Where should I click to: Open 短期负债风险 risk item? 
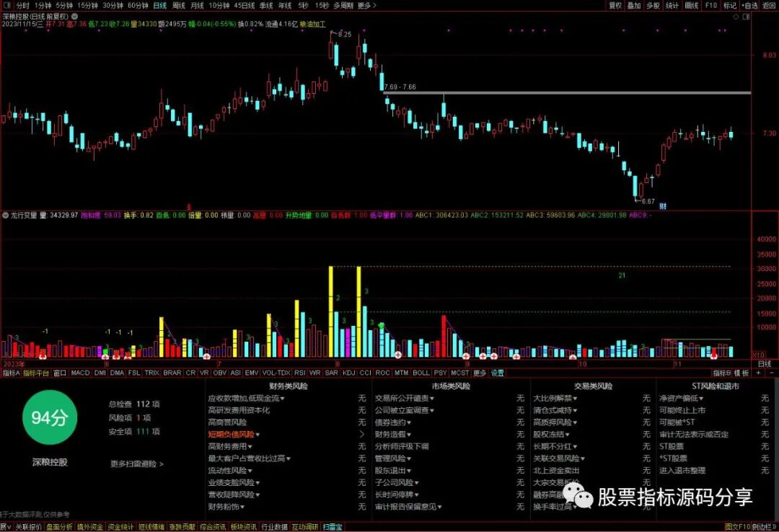(231, 434)
